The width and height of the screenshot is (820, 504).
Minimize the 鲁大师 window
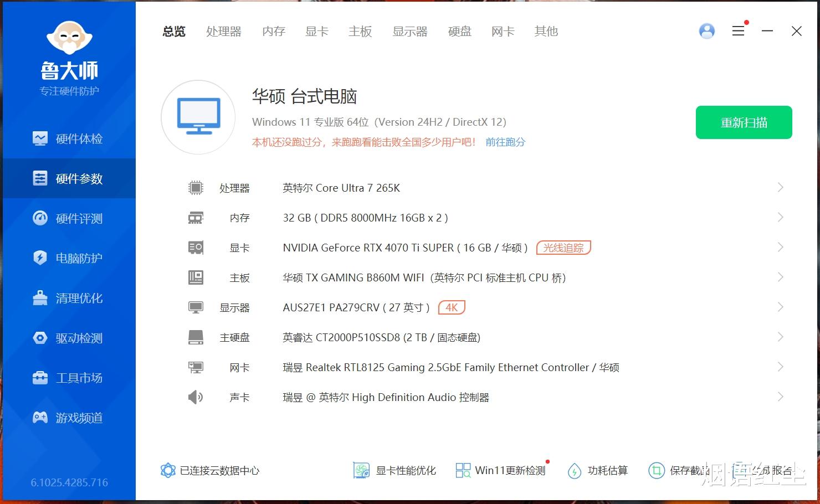point(767,31)
